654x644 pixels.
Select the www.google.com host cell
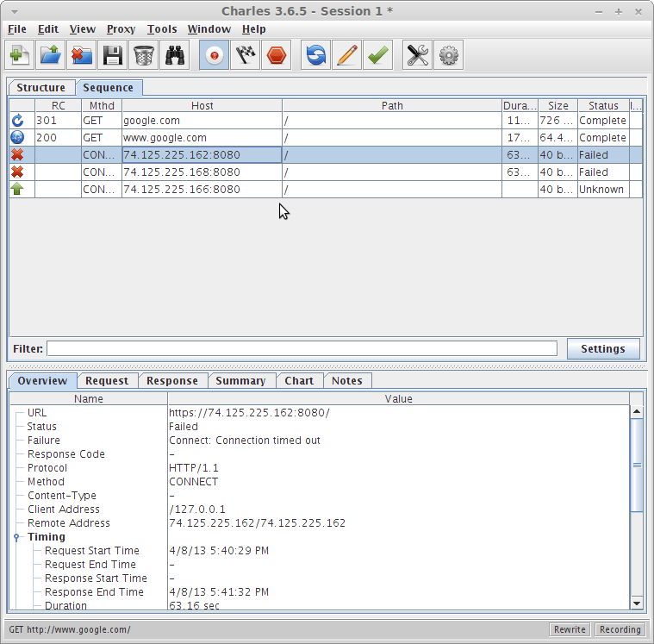[x=202, y=138]
